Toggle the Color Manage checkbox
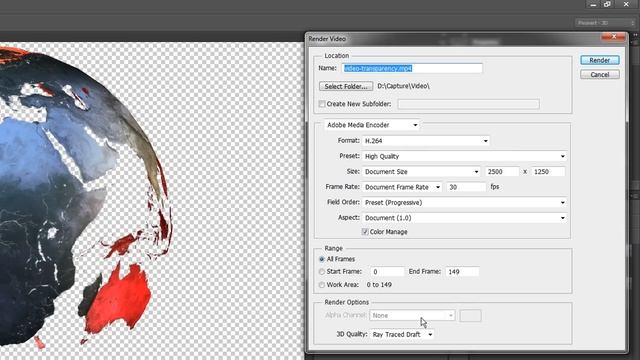Image resolution: width=640 pixels, height=360 pixels. (365, 232)
